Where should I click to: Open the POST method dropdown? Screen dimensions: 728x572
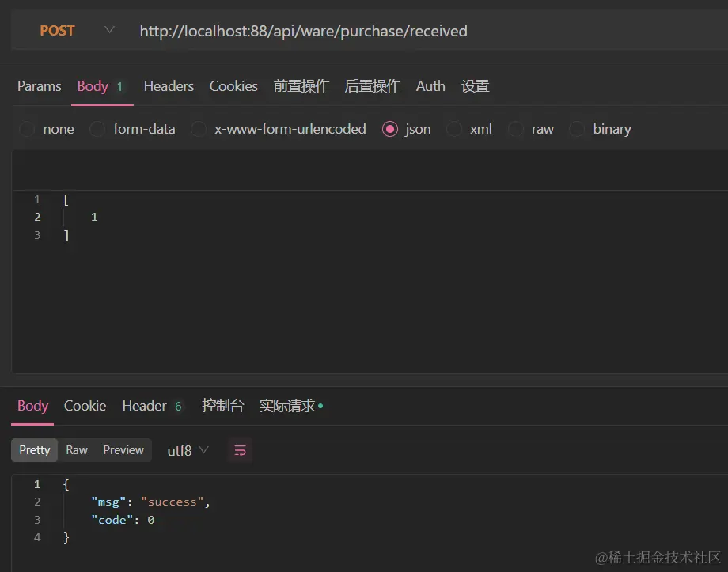pyautogui.click(x=77, y=31)
